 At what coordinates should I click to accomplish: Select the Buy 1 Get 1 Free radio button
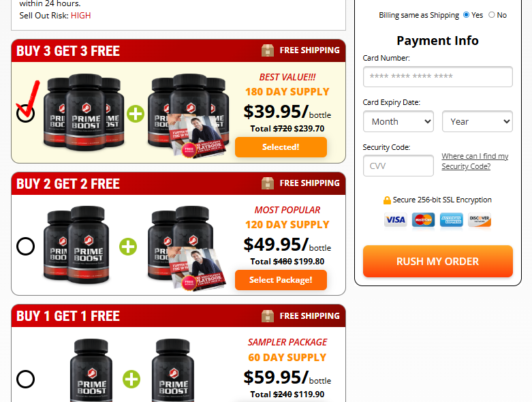pos(25,379)
